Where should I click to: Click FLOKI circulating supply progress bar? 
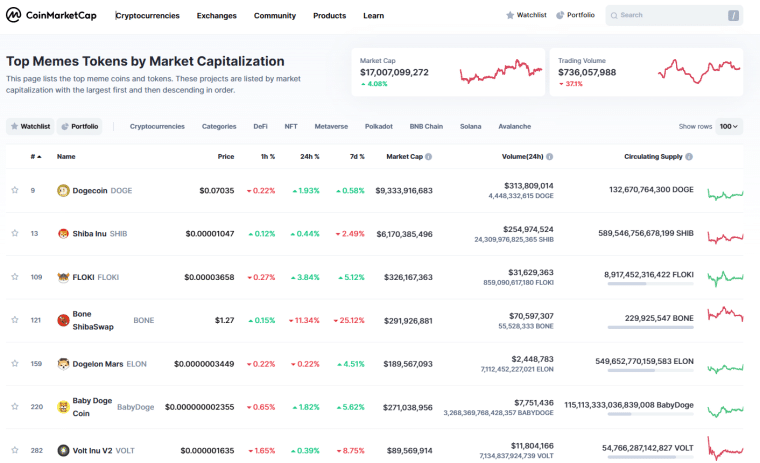coord(650,284)
